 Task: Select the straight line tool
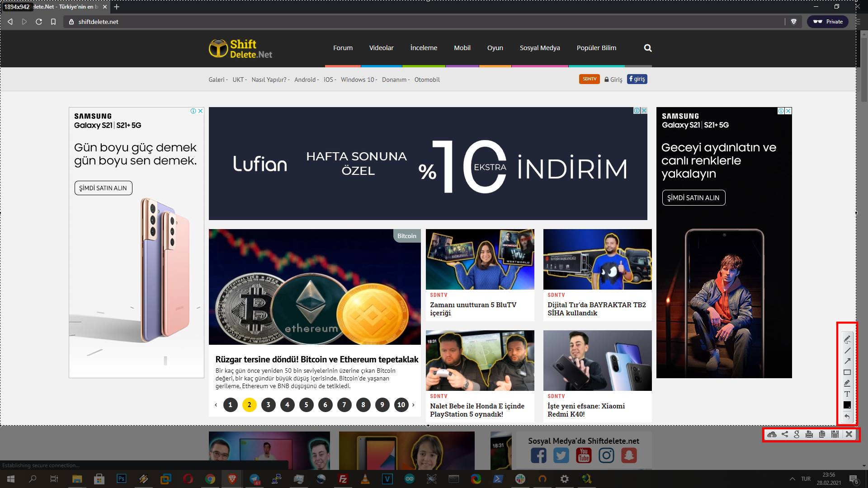pos(847,351)
